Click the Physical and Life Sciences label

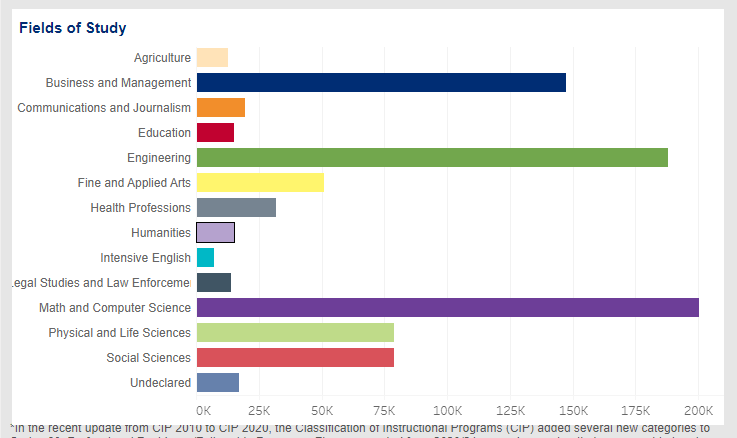coord(119,333)
